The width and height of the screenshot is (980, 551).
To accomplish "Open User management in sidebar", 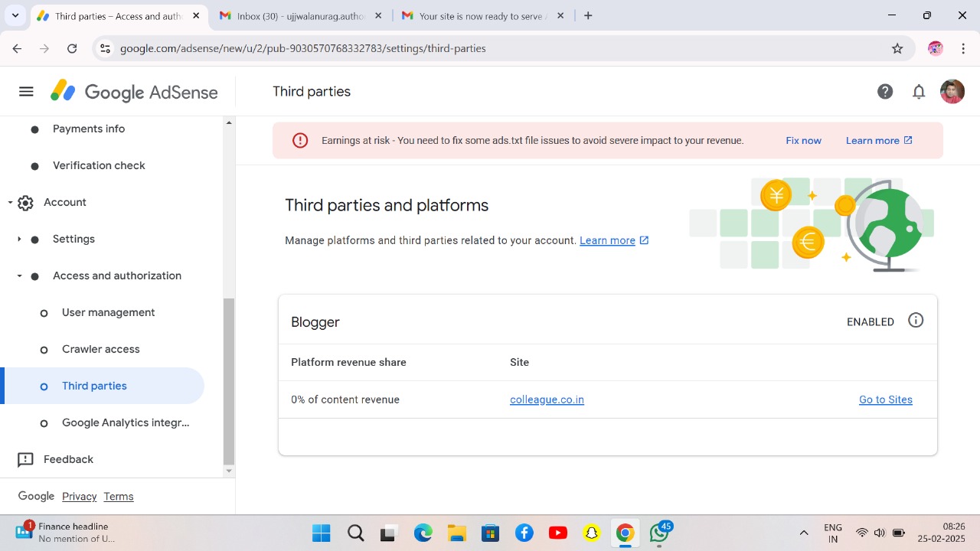I will [108, 312].
